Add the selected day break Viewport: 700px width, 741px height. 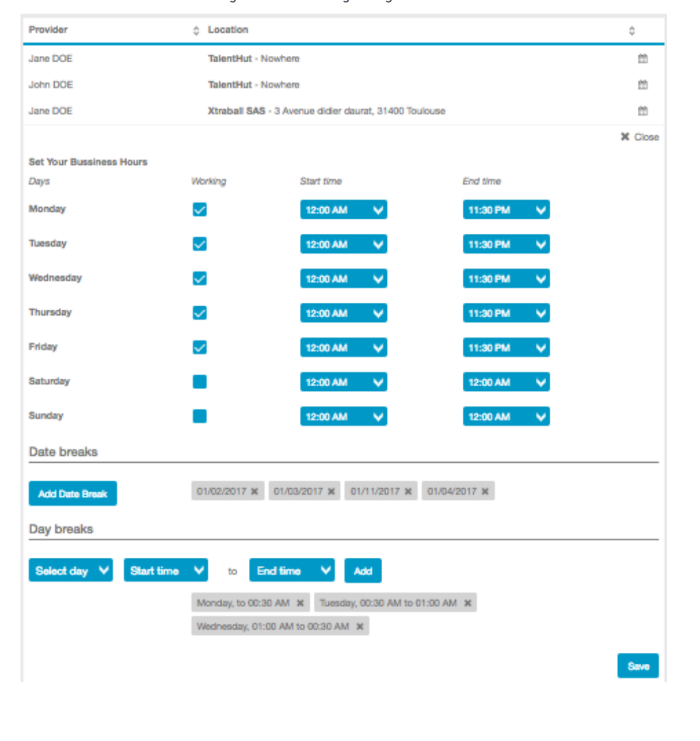[x=363, y=571]
